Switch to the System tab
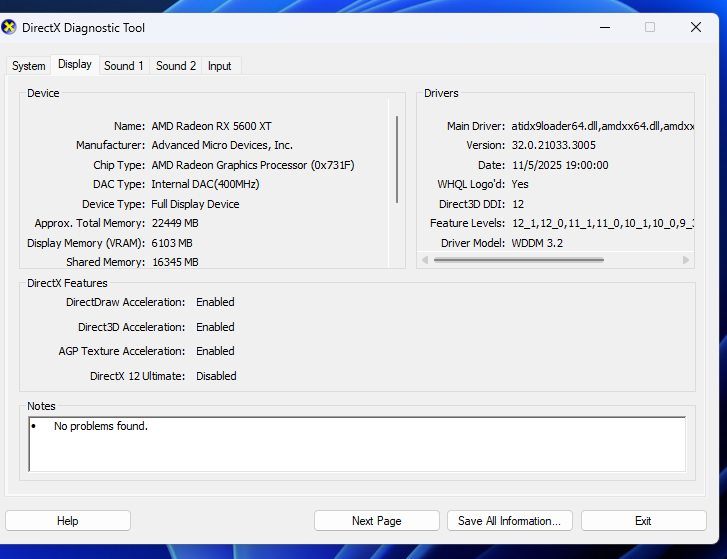The image size is (727, 559). [x=29, y=66]
